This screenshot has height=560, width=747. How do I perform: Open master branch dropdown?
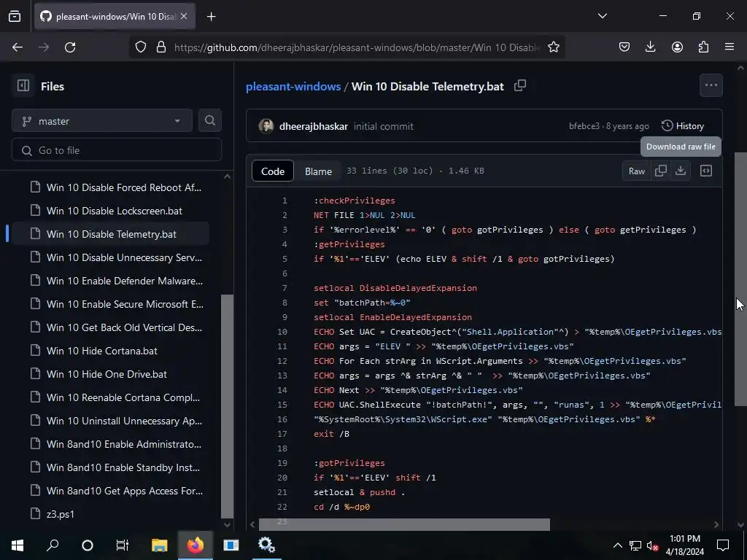[102, 121]
